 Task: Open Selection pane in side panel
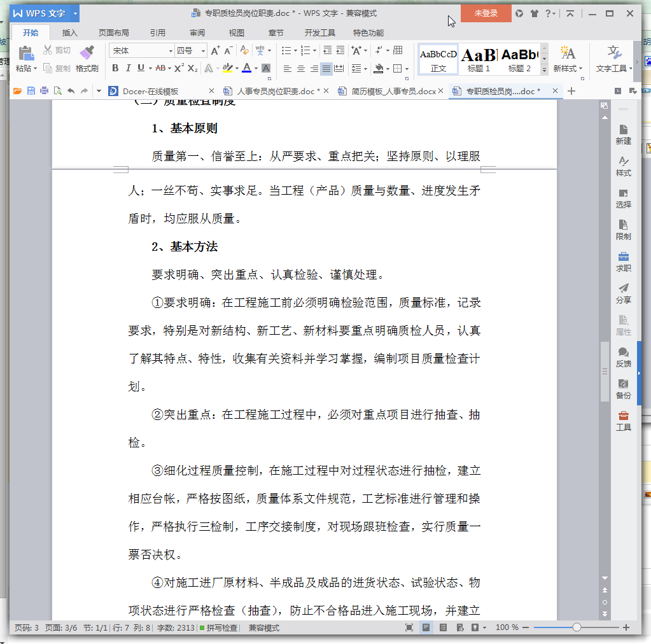tap(623, 199)
